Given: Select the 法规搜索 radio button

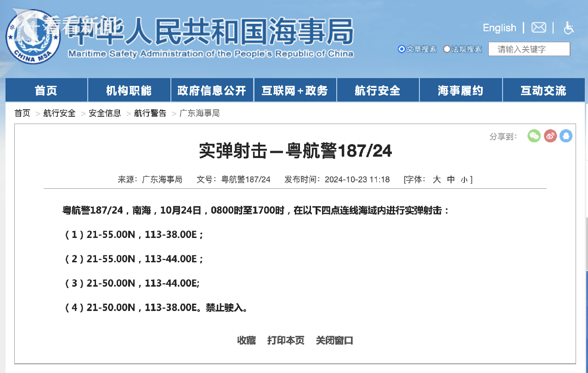Looking at the screenshot, I should pos(447,49).
